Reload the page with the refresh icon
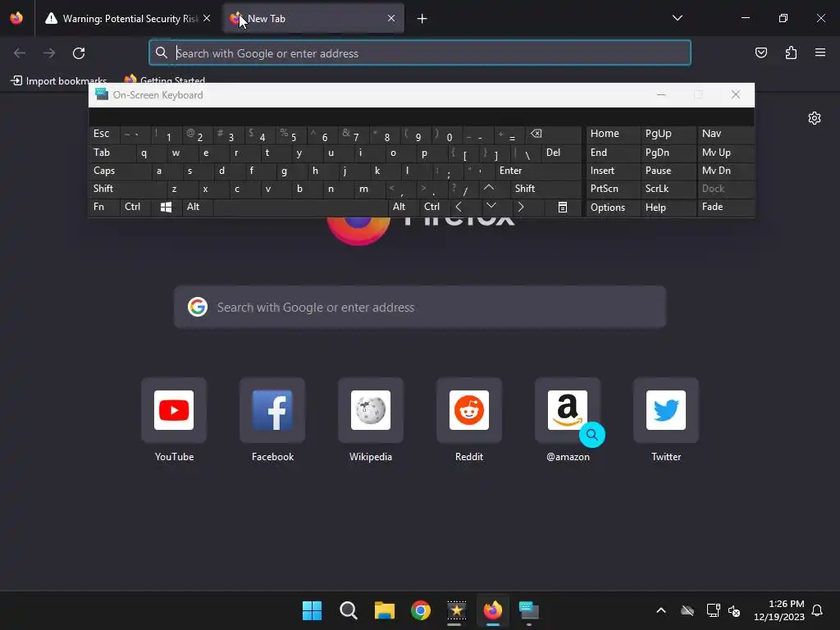Viewport: 840px width, 630px height. click(x=79, y=53)
